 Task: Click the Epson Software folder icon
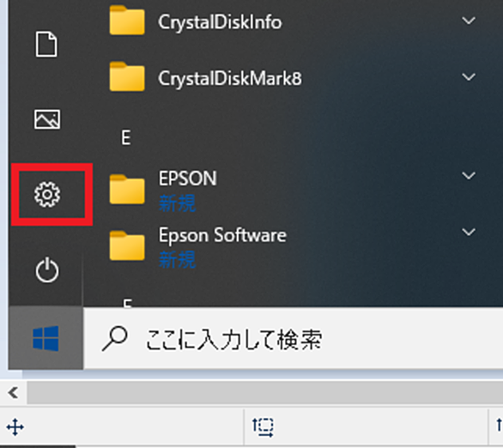tap(127, 245)
